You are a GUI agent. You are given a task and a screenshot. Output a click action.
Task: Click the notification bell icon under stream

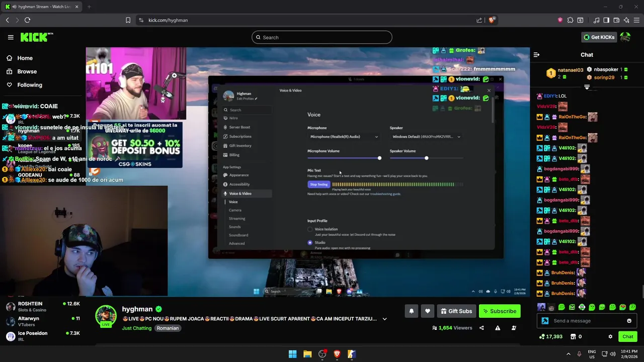click(412, 311)
